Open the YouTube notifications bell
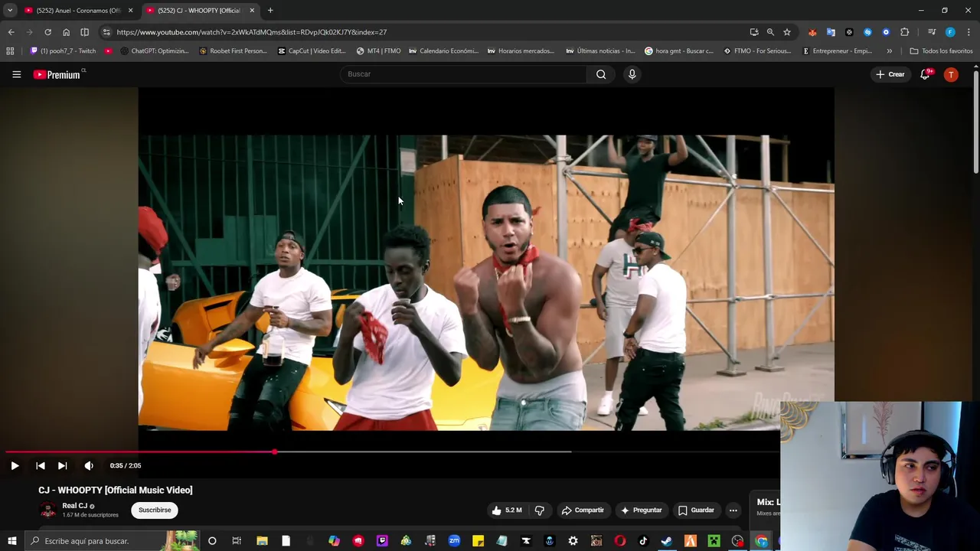This screenshot has height=551, width=980. click(x=925, y=74)
